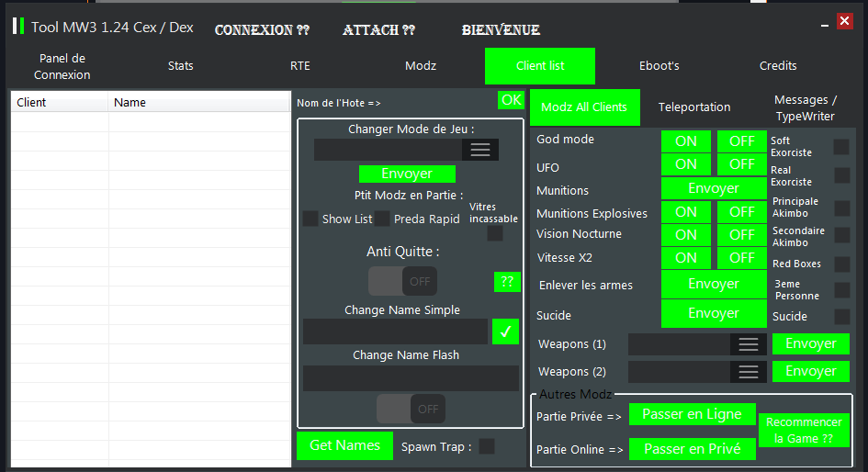868x472 pixels.
Task: Click Envoyer for Weapons (2)
Action: coord(811,371)
